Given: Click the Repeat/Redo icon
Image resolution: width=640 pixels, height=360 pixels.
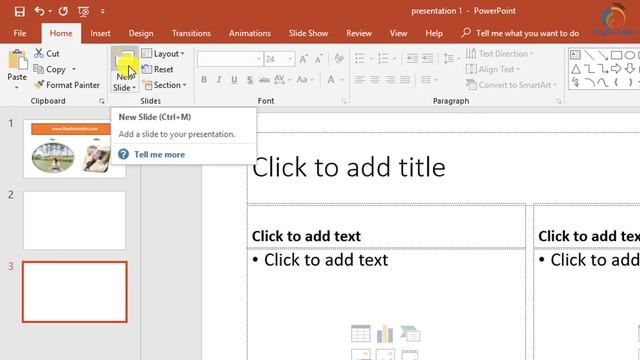Looking at the screenshot, I should click(x=63, y=11).
